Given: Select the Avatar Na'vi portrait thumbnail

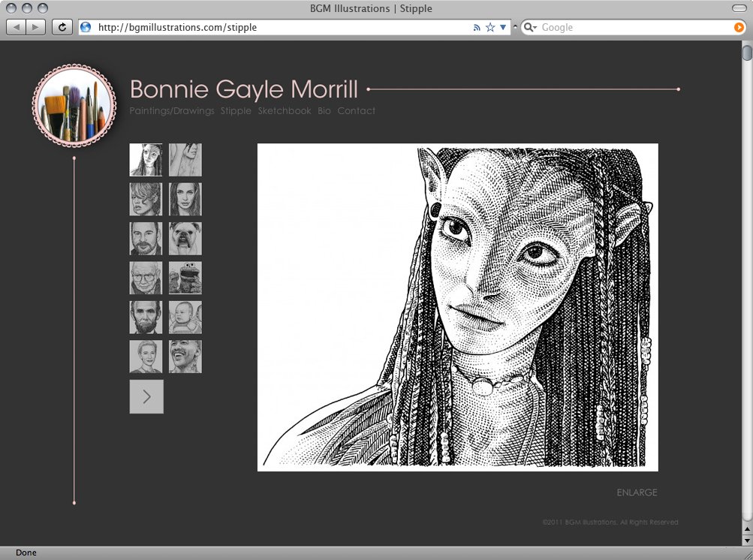Looking at the screenshot, I should pyautogui.click(x=146, y=159).
